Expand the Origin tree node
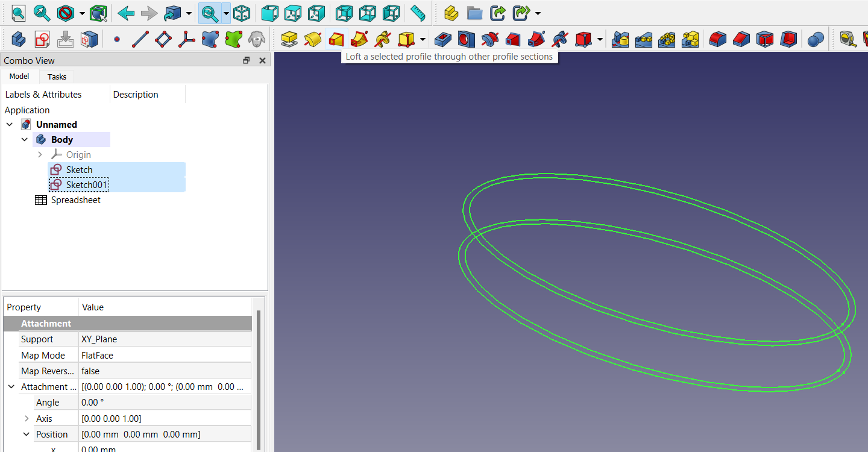Image resolution: width=868 pixels, height=452 pixels. tap(40, 154)
